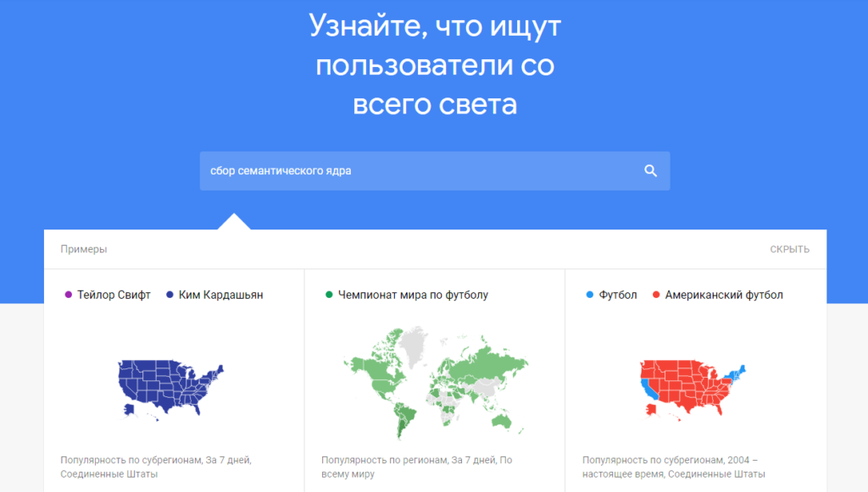Open the Тейлор Свифт term label
Screen dimensions: 868x492
coord(114,295)
